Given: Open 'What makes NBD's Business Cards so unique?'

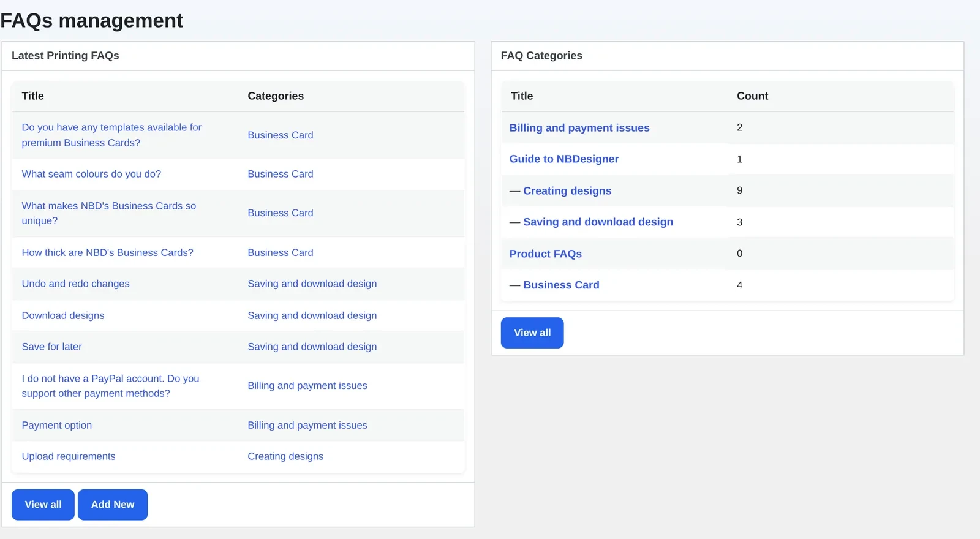Looking at the screenshot, I should [109, 213].
